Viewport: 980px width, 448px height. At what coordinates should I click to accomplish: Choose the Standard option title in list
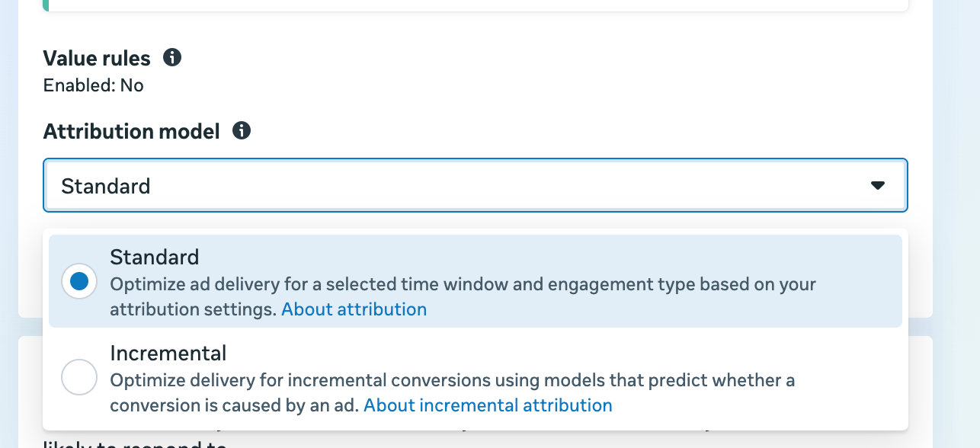pos(155,257)
